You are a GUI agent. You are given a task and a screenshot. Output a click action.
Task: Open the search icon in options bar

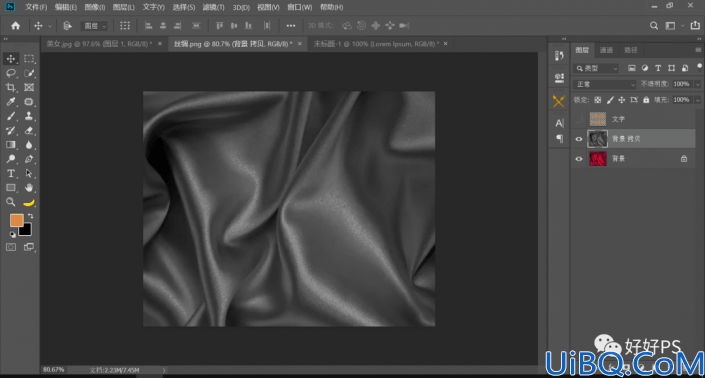pyautogui.click(x=654, y=26)
